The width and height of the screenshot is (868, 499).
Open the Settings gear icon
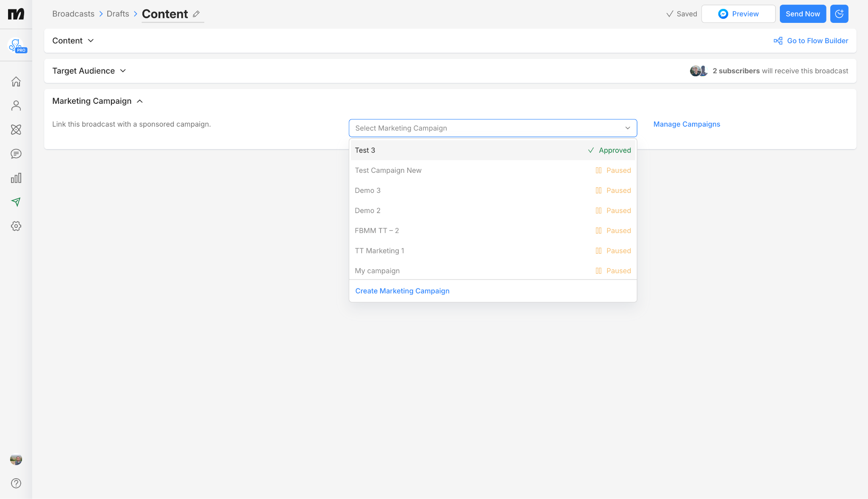coord(16,226)
